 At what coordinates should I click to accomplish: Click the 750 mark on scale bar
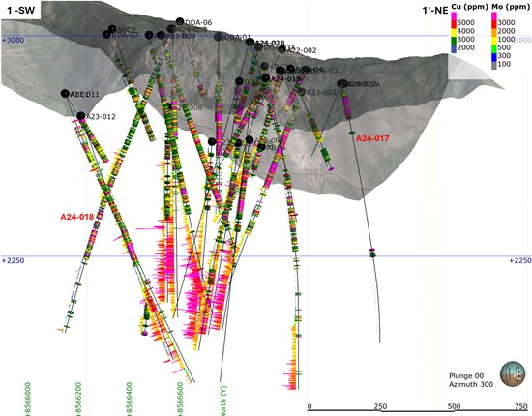521,406
